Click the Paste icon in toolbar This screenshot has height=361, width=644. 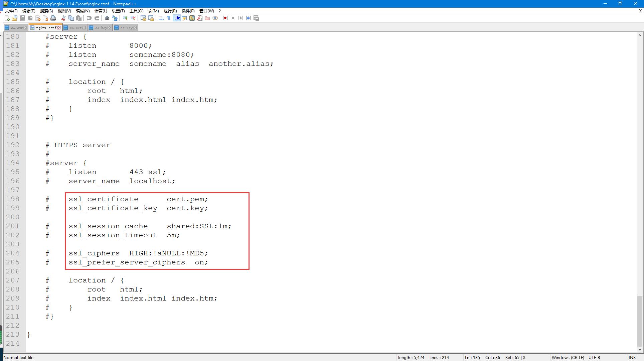78,18
